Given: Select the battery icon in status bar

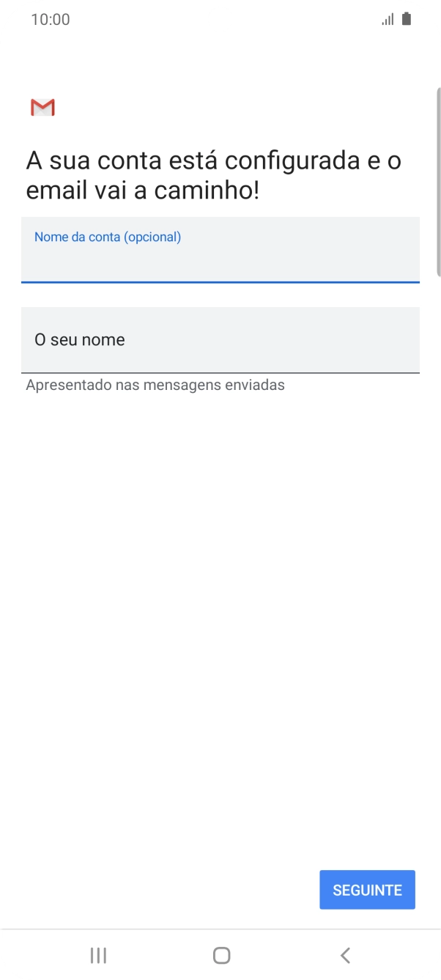Looking at the screenshot, I should (x=407, y=19).
